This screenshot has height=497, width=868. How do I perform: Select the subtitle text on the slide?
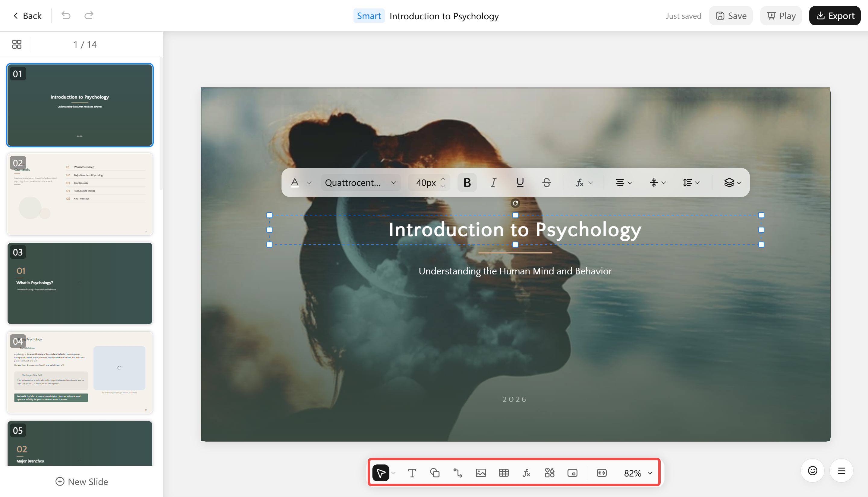tap(515, 271)
